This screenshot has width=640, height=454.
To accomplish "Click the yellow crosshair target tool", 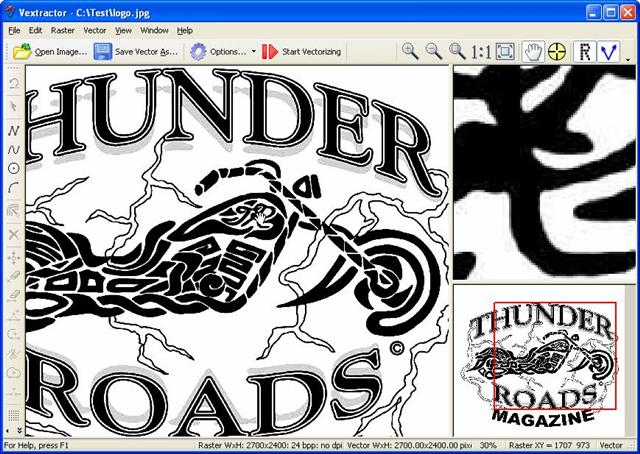I will (x=557, y=52).
